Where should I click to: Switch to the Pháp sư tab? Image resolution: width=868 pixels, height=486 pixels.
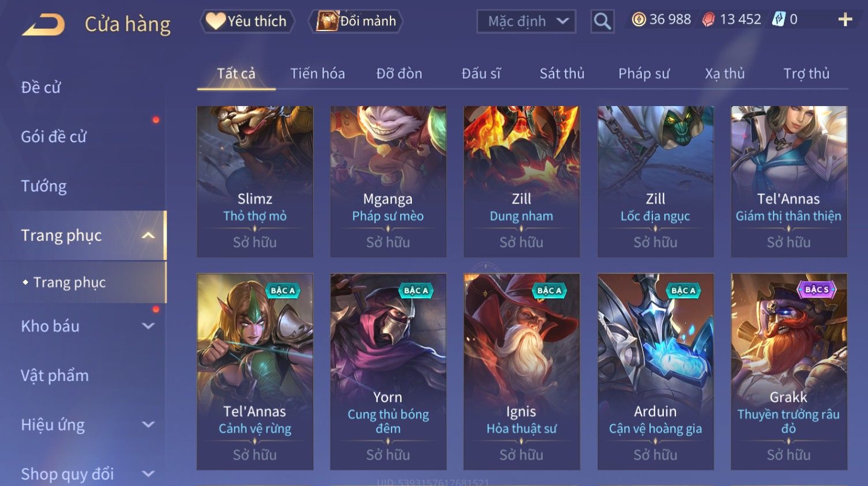[644, 73]
